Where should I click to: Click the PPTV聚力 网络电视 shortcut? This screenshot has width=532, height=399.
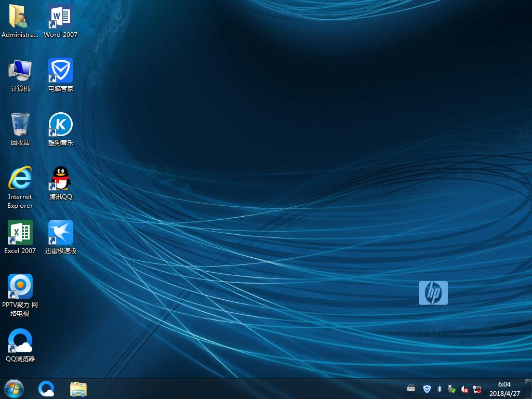tap(20, 287)
